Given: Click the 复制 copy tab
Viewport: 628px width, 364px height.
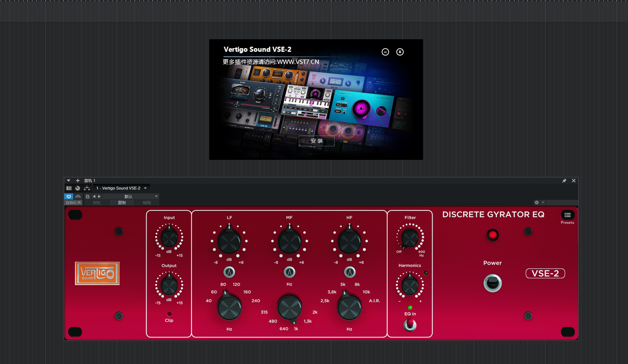Looking at the screenshot, I should tap(122, 203).
